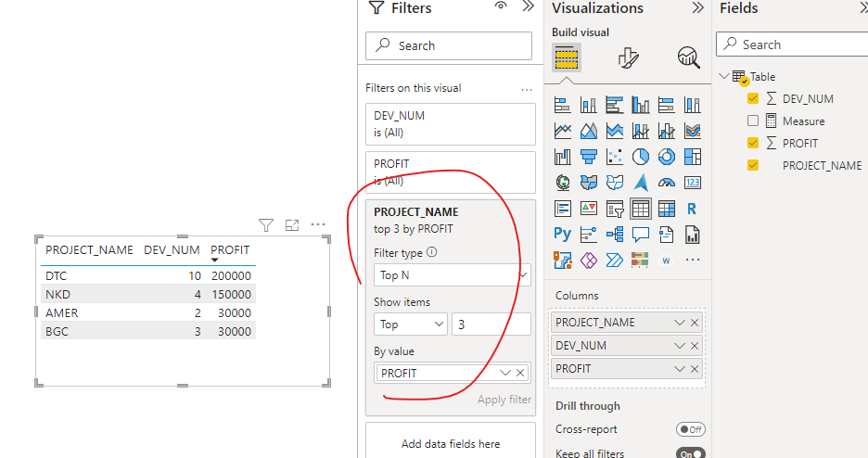The height and width of the screenshot is (458, 868).
Task: Uncheck the DEV_NUM field checkbox
Action: click(x=753, y=98)
